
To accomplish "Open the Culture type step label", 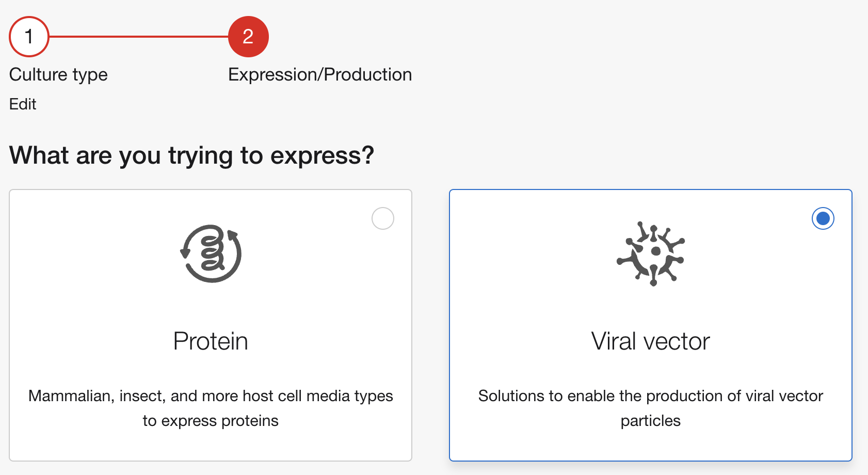I will 58,75.
